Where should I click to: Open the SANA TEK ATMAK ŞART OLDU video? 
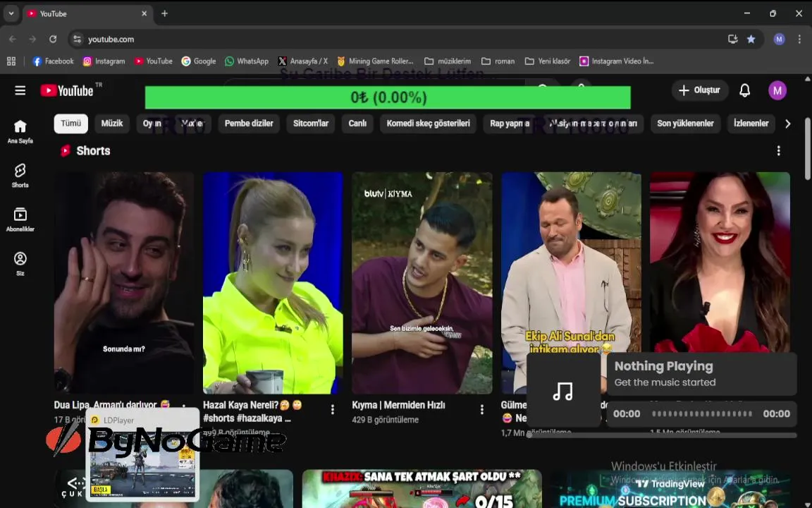(422, 489)
